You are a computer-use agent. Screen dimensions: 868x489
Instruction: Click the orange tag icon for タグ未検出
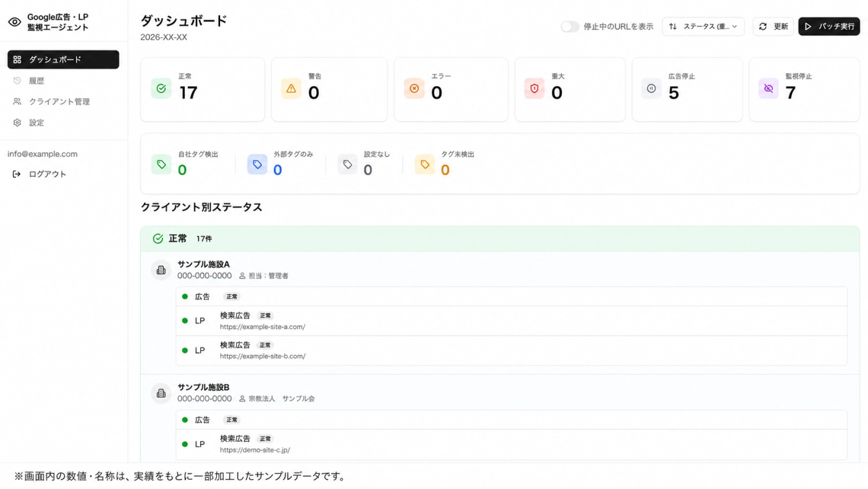pyautogui.click(x=425, y=164)
